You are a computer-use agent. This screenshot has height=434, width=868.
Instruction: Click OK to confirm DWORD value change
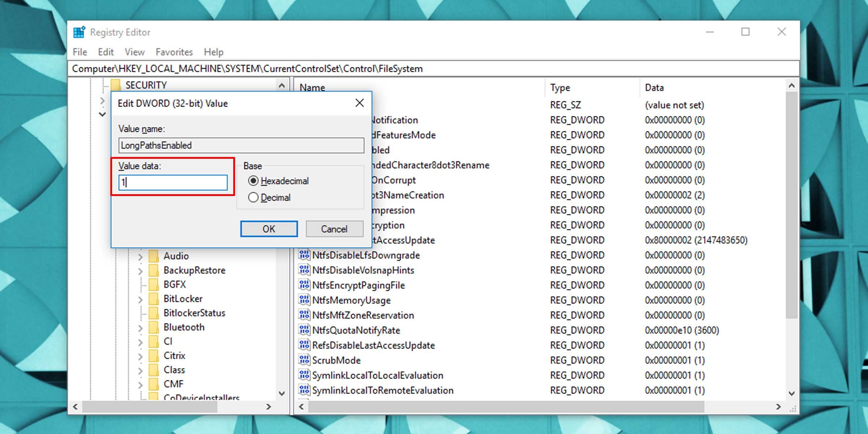[268, 229]
